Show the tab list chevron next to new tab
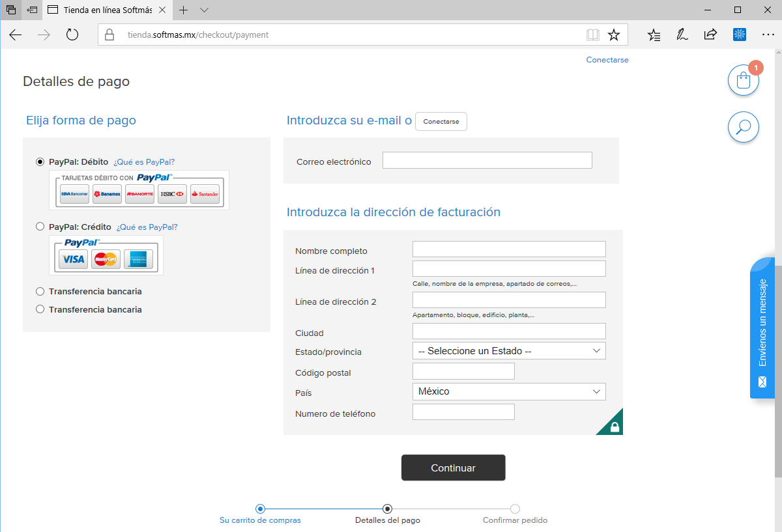The image size is (782, 532). click(204, 10)
